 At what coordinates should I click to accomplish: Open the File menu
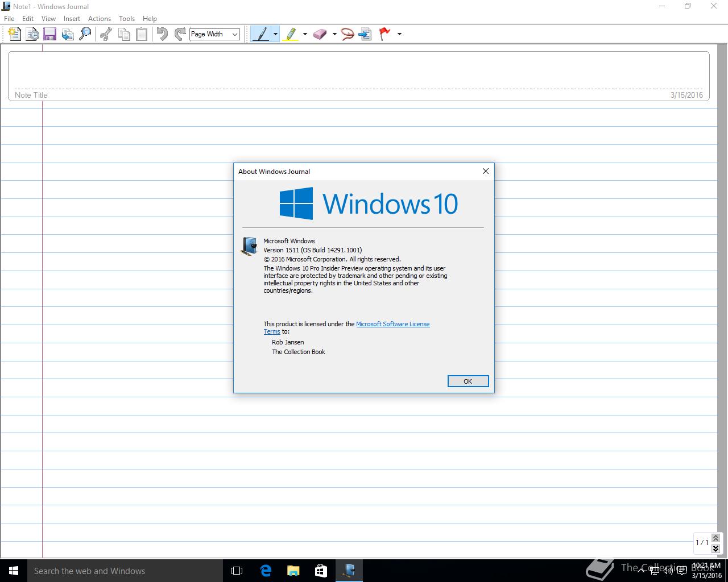click(x=9, y=19)
